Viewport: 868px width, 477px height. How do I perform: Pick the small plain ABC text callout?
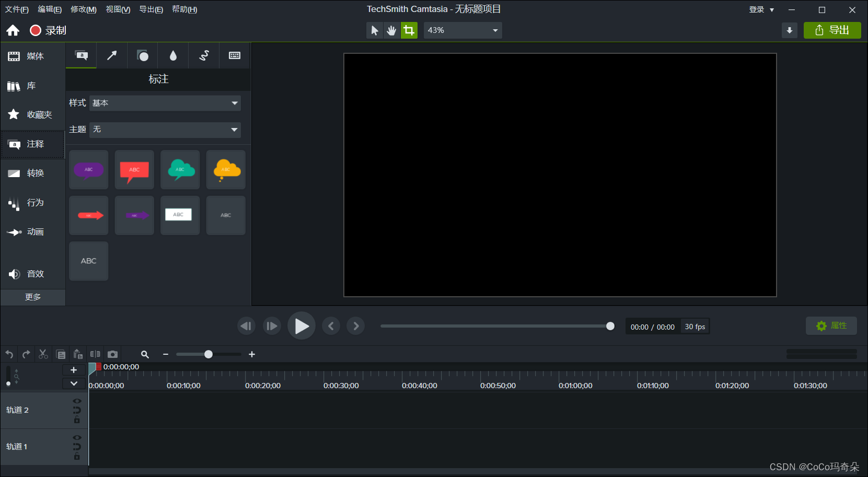226,215
